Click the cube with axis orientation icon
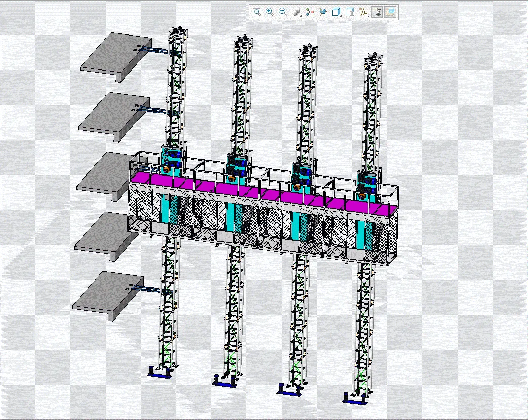 [x=323, y=12]
